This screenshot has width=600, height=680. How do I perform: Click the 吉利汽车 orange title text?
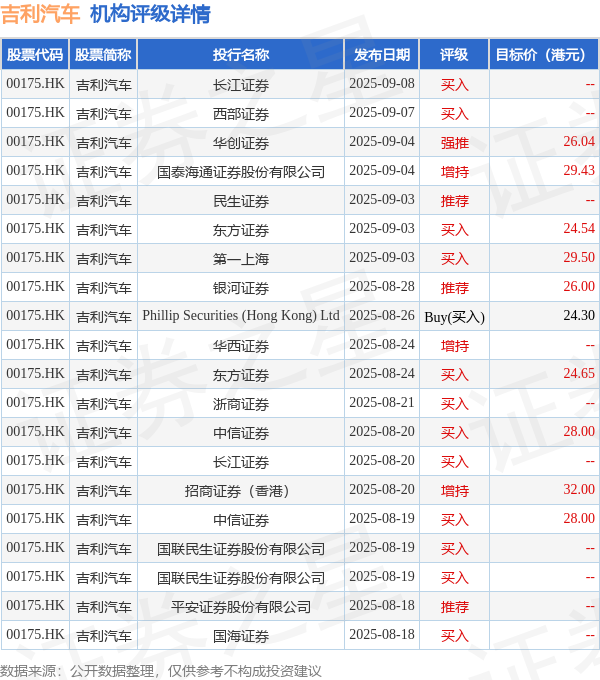40,14
